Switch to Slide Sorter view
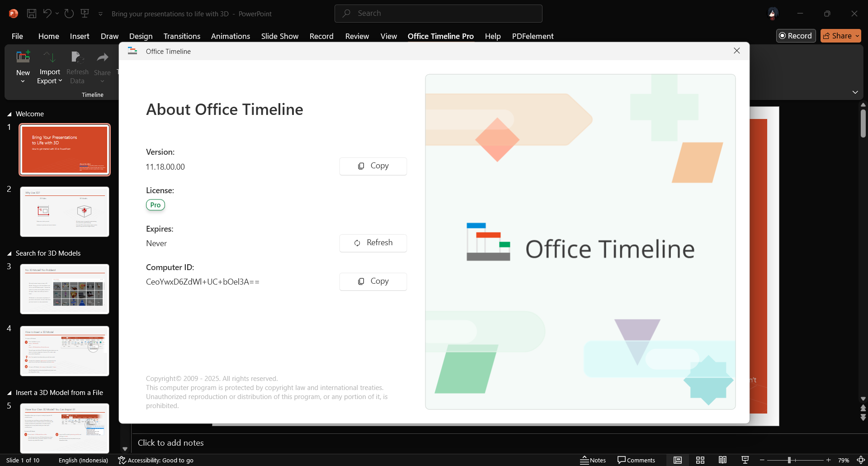The height and width of the screenshot is (466, 868). tap(700, 460)
